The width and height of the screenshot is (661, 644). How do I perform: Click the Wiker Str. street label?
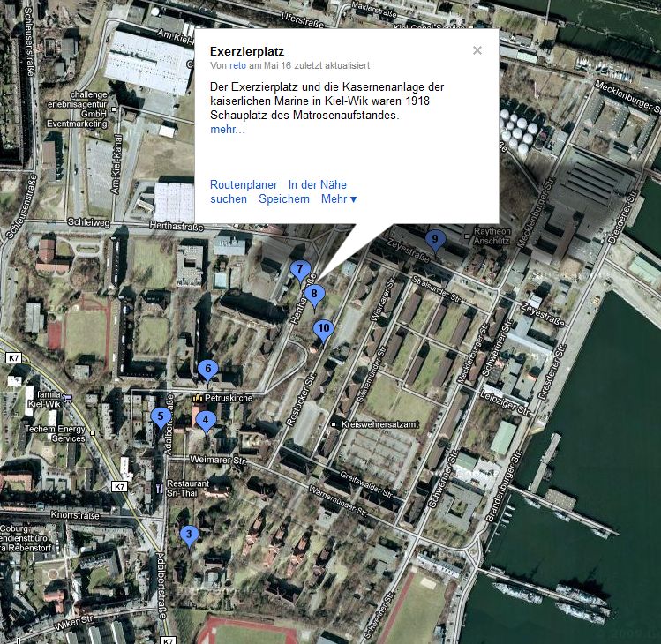pyautogui.click(x=74, y=623)
